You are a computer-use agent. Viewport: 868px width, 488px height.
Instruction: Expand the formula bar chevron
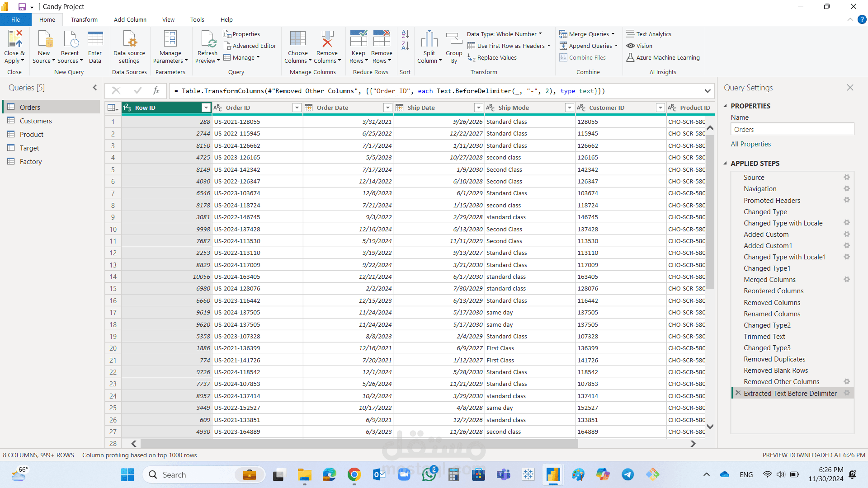[708, 91]
